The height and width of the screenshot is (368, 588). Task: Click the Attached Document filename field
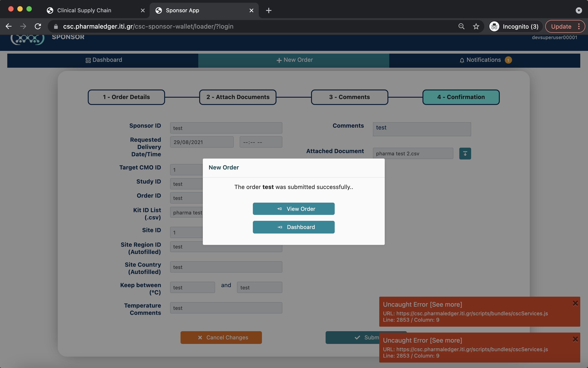(413, 154)
